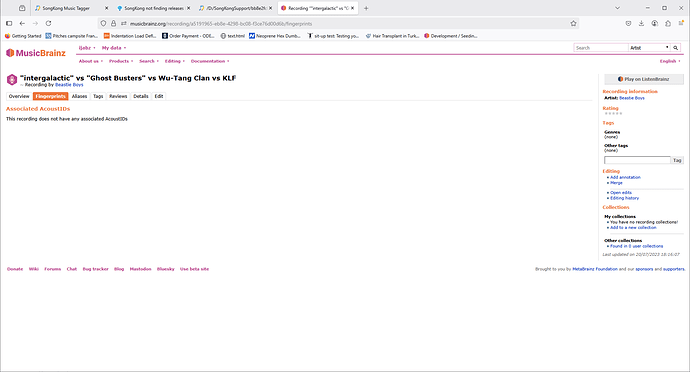This screenshot has width=690, height=372.
Task: Open Beastie Boys artist link in sidebar
Action: coord(632,98)
